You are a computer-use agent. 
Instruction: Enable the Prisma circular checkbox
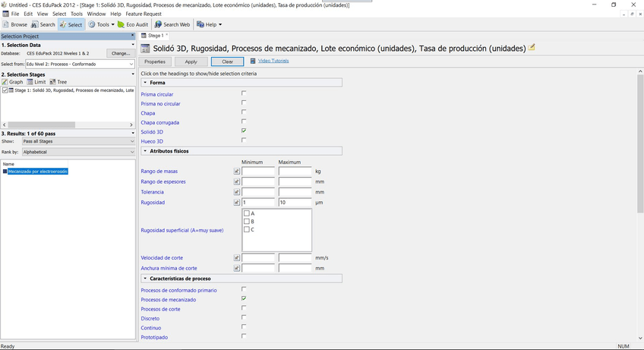(x=244, y=93)
